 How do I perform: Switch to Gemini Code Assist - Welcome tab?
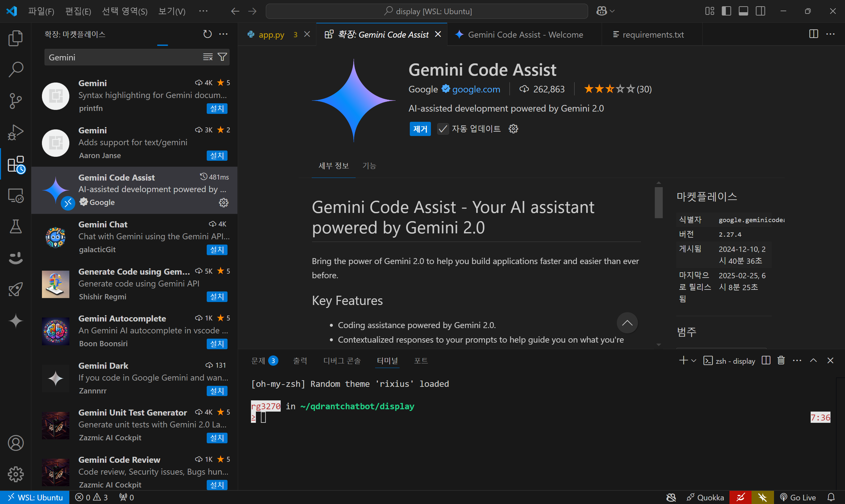525,34
